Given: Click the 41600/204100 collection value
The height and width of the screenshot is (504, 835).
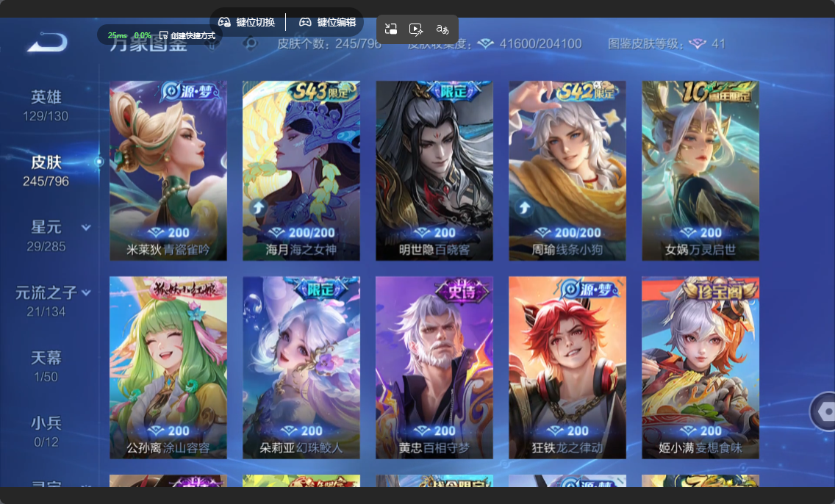Looking at the screenshot, I should (540, 43).
